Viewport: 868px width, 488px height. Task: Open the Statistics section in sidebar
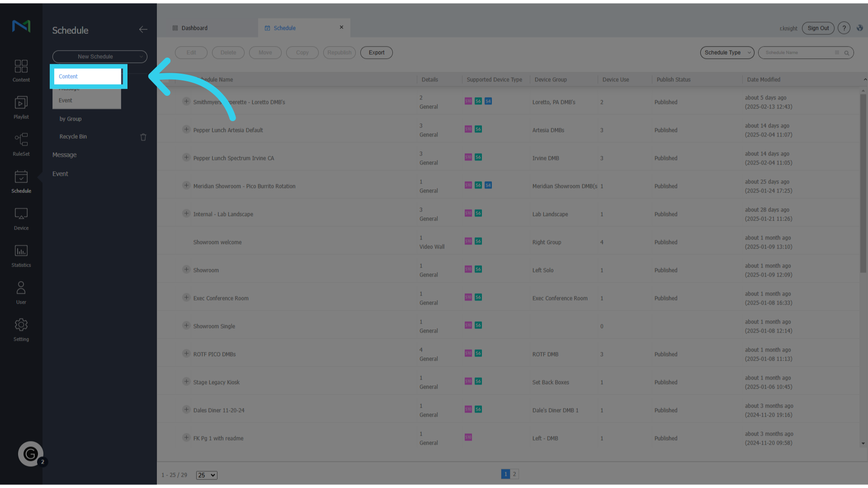tap(21, 256)
